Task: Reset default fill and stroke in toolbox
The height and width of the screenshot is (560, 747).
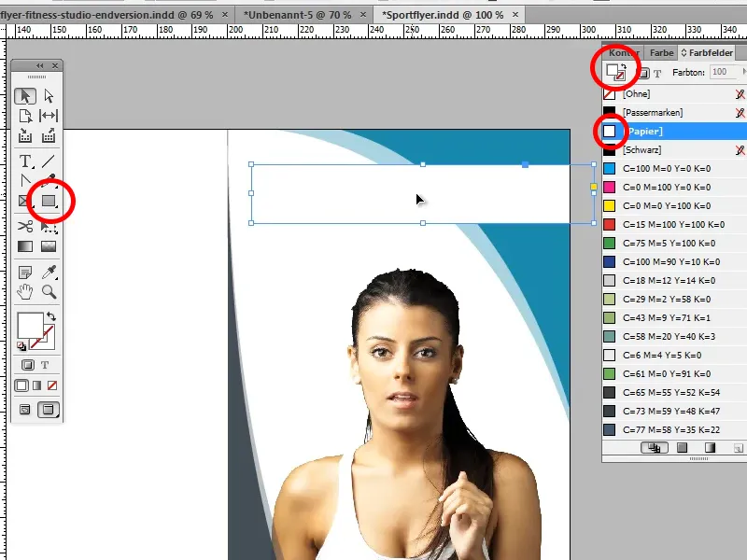Action: [21, 346]
